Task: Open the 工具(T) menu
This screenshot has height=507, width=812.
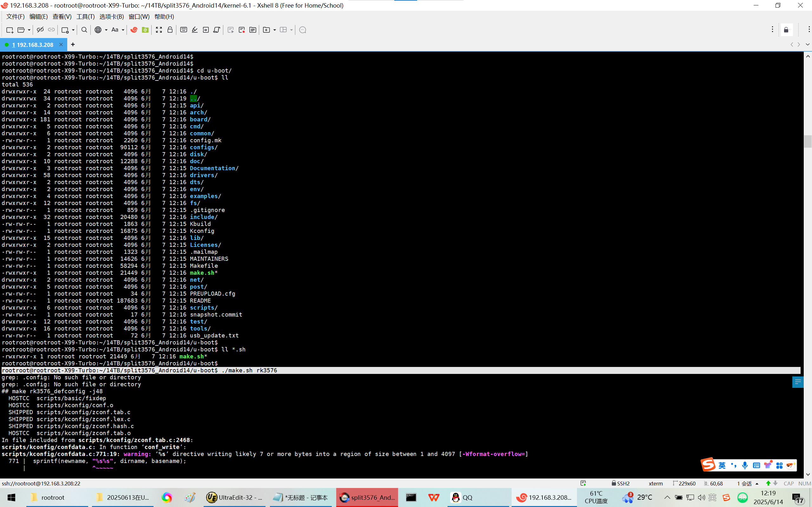Action: (x=85, y=16)
